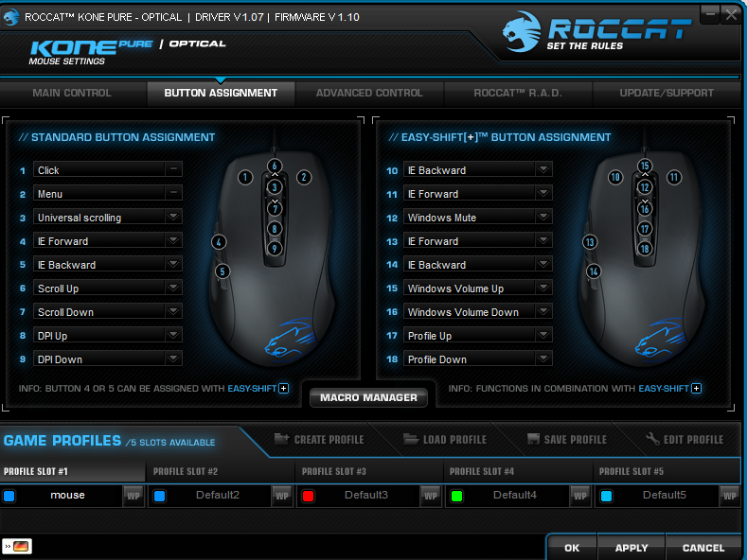Expand the Scroll Down assignment dropdown
The height and width of the screenshot is (560, 747).
tap(173, 311)
